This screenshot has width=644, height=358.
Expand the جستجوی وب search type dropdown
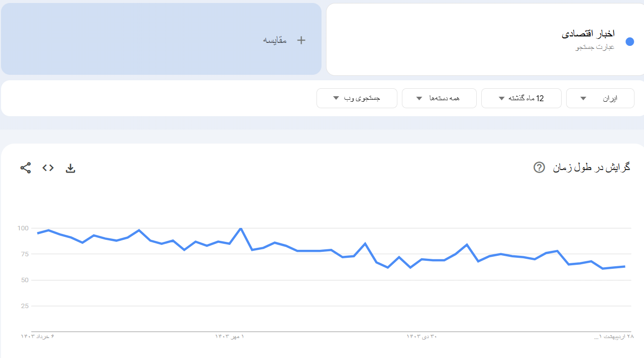click(356, 98)
